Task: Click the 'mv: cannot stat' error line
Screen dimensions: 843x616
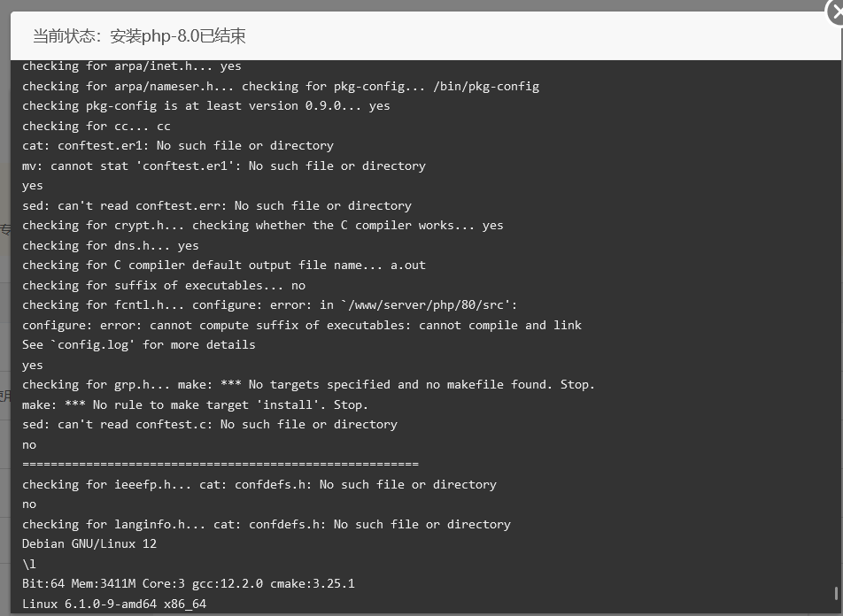Action: [x=224, y=166]
